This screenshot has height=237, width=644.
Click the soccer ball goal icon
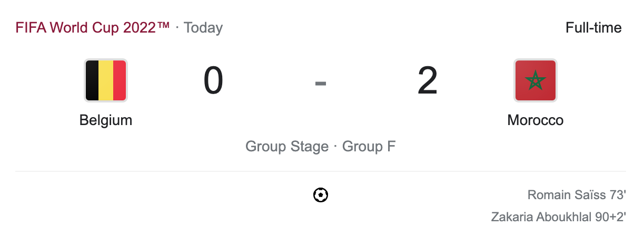321,195
